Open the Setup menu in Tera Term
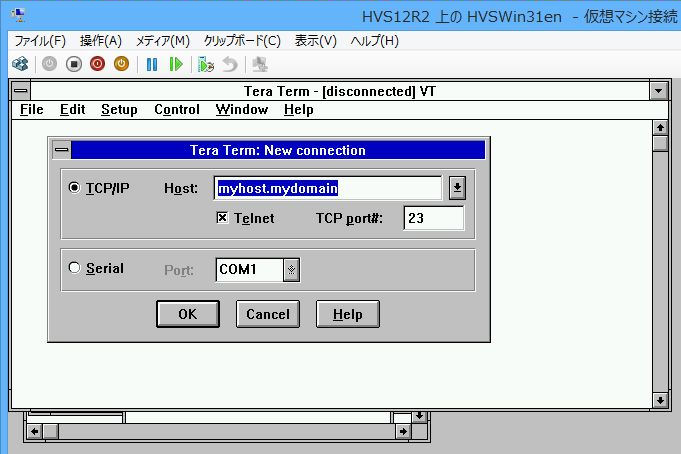The image size is (681, 454). click(119, 110)
